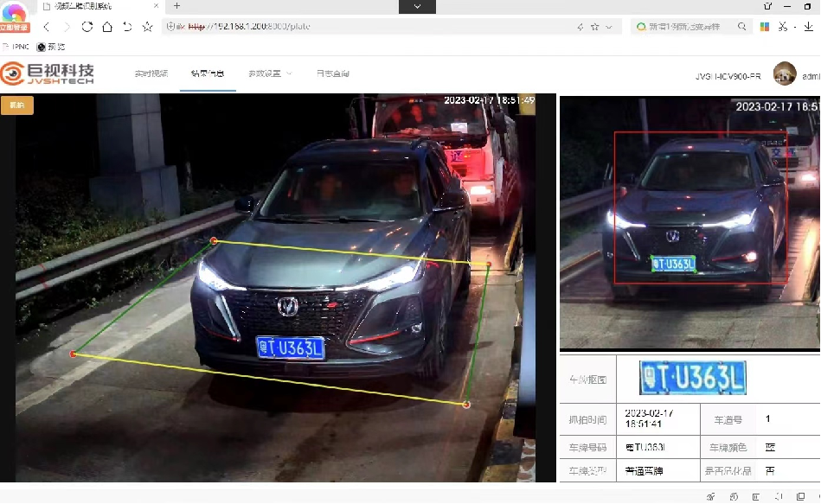
Task: Open downloads with the download arrow icon
Action: [x=809, y=27]
